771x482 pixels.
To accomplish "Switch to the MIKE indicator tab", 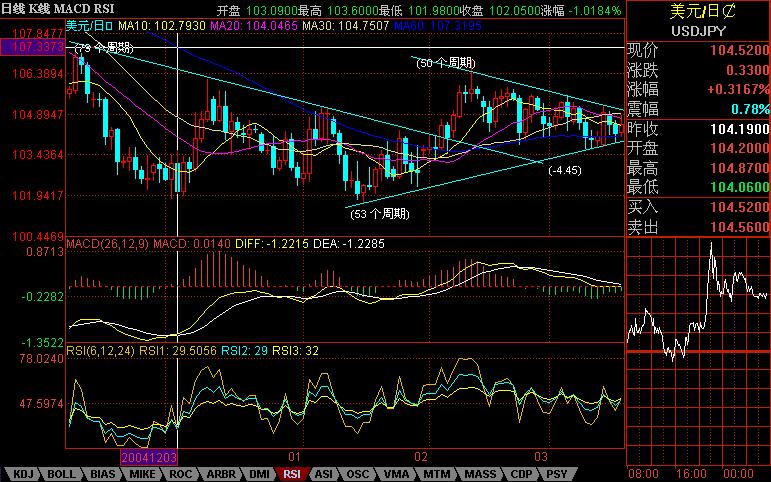I will pyautogui.click(x=143, y=474).
